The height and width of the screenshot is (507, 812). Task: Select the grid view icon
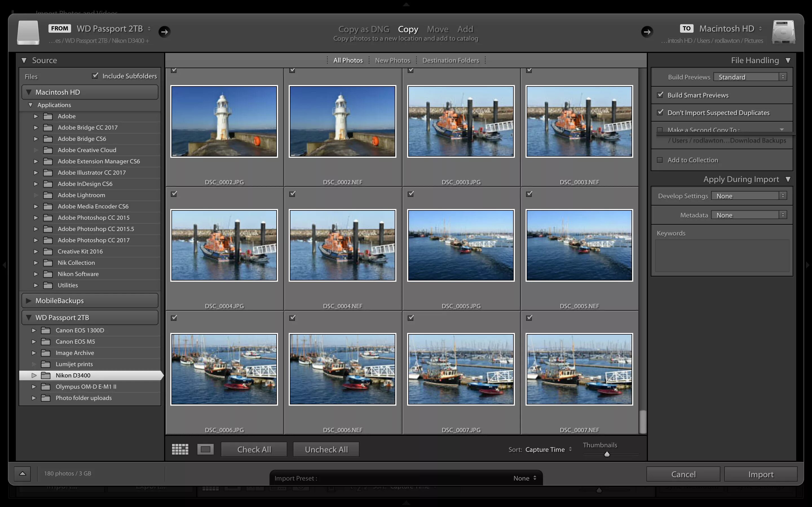click(x=180, y=449)
